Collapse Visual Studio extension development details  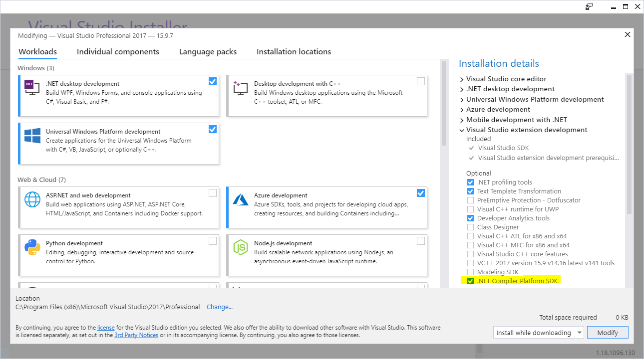point(462,130)
